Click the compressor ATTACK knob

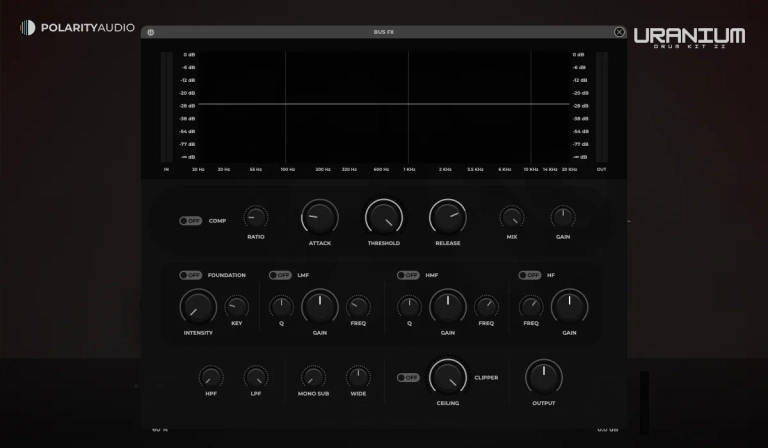click(320, 217)
